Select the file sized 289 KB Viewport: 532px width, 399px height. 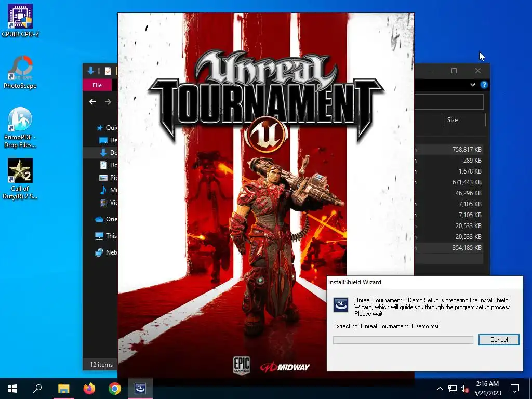(x=449, y=160)
